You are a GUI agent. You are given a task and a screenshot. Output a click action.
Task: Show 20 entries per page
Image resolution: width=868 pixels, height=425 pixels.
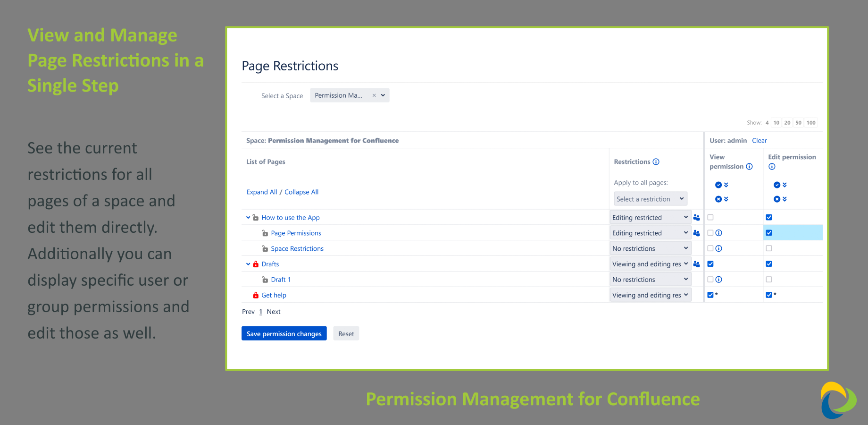pyautogui.click(x=787, y=123)
